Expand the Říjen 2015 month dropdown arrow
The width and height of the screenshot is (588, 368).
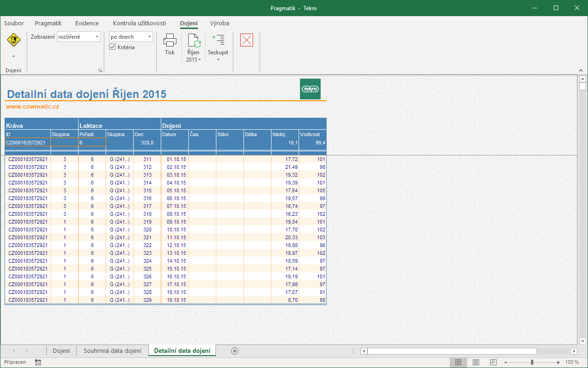click(x=200, y=60)
